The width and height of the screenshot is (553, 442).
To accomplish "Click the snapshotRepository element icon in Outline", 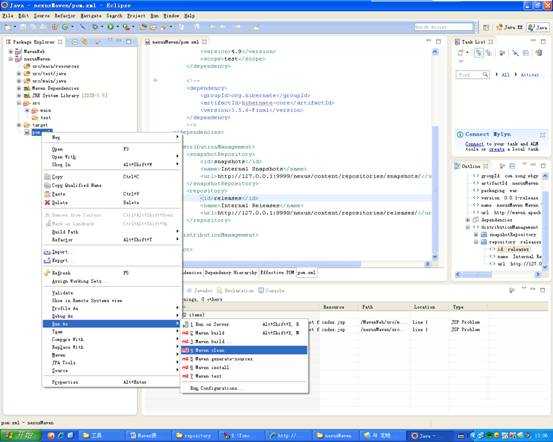I will 484,235.
